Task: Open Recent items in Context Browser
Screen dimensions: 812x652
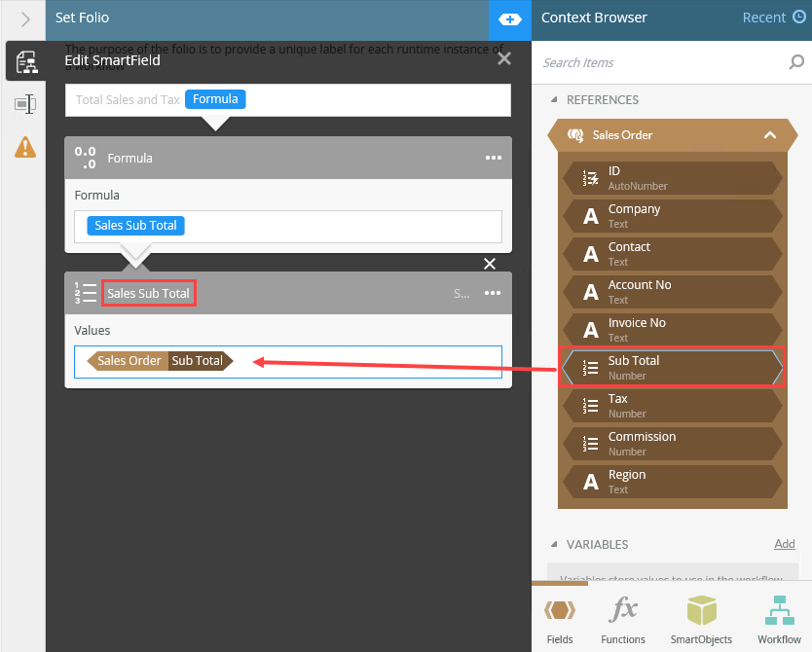Action: [x=763, y=18]
